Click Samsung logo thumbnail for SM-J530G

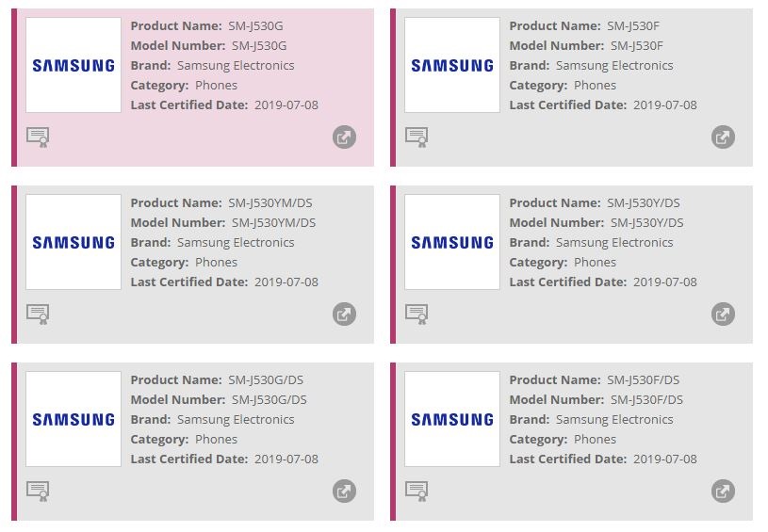[x=74, y=65]
